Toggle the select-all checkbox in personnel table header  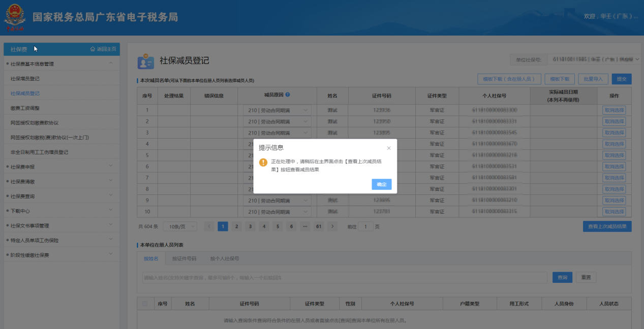[145, 304]
